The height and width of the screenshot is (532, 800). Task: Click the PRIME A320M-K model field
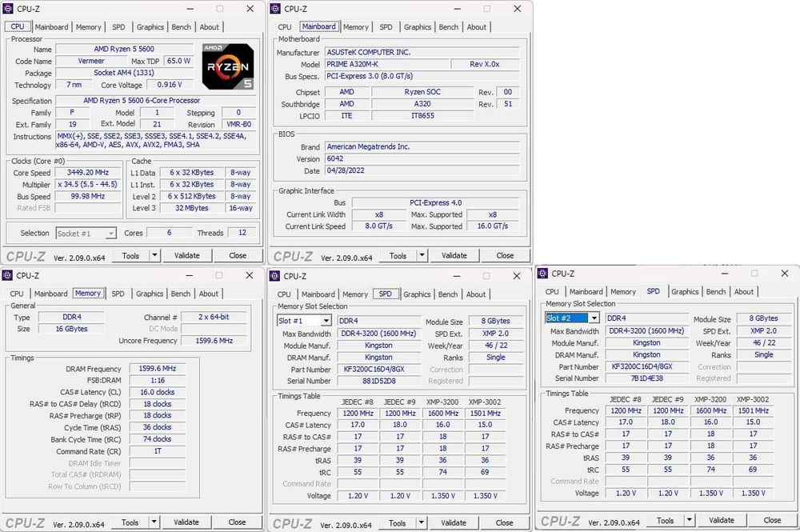(386, 64)
